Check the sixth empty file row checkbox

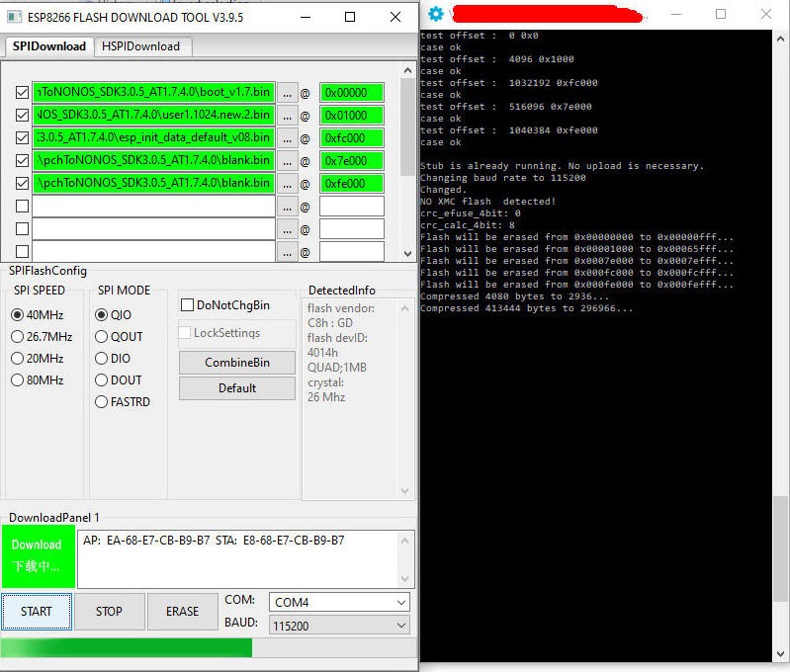click(22, 206)
